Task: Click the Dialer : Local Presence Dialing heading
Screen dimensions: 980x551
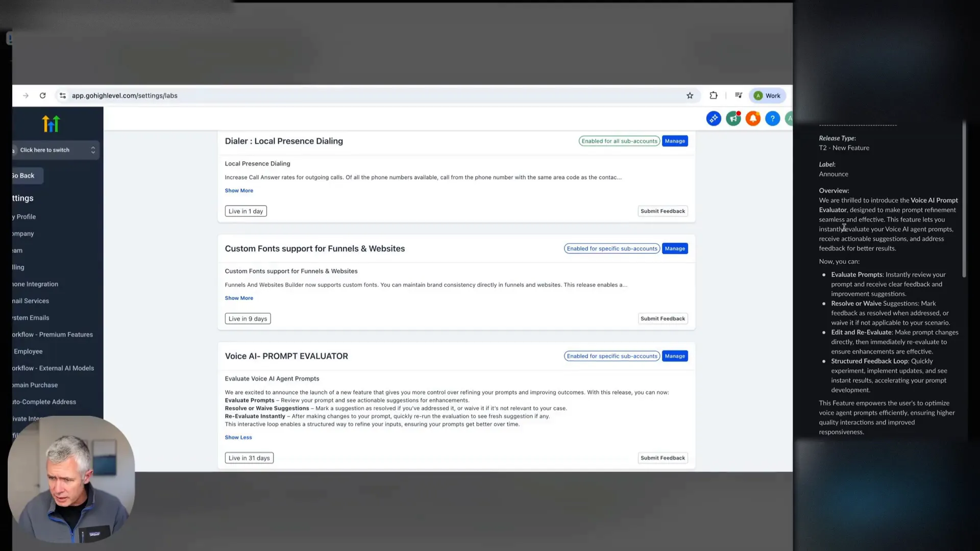Action: tap(284, 141)
